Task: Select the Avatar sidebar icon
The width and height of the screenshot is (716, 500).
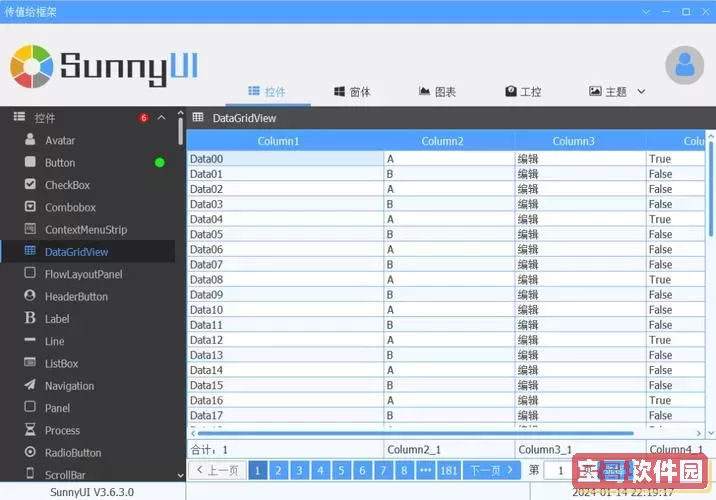Action: pyautogui.click(x=30, y=139)
